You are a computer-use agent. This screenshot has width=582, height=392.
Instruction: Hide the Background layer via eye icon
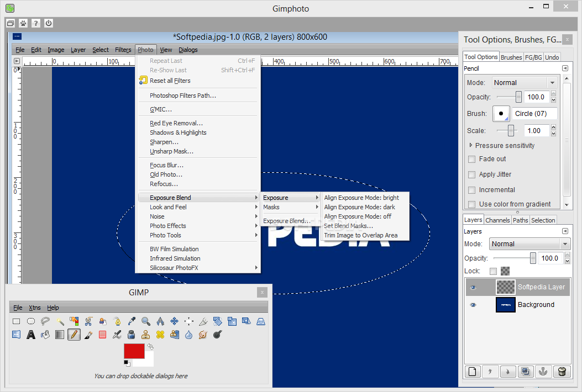coord(473,305)
